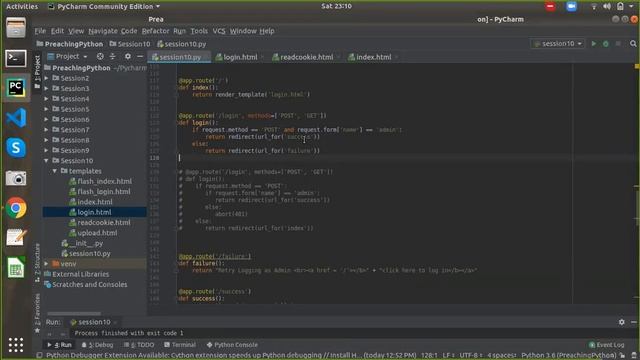Switch to the readcookie.html editor tab
The image size is (640, 360).
[x=306, y=57]
